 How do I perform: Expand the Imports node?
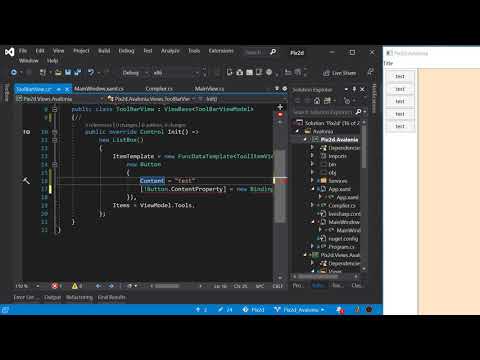coord(312,156)
